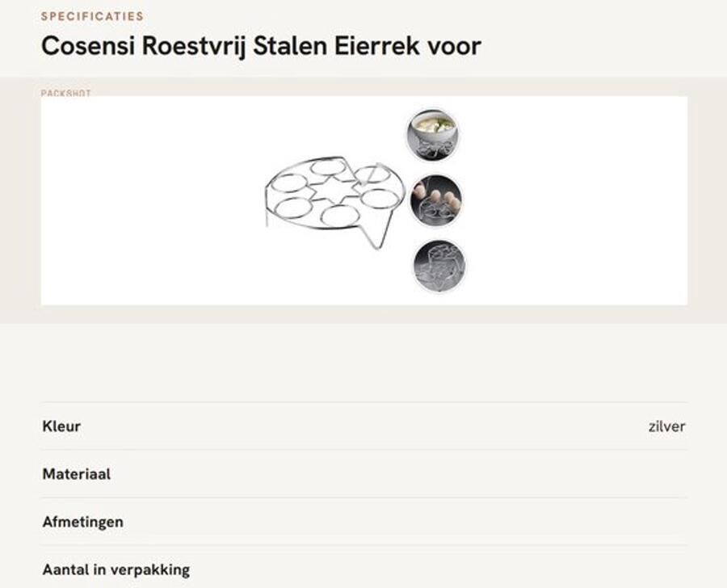This screenshot has width=727, height=588.
Task: Click the folded leg of the egg rack image
Action: click(x=377, y=232)
